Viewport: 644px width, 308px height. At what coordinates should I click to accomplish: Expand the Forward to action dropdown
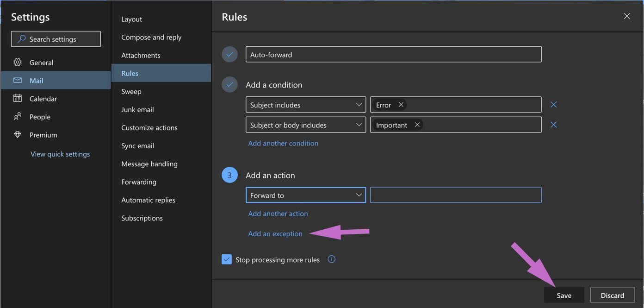point(306,195)
